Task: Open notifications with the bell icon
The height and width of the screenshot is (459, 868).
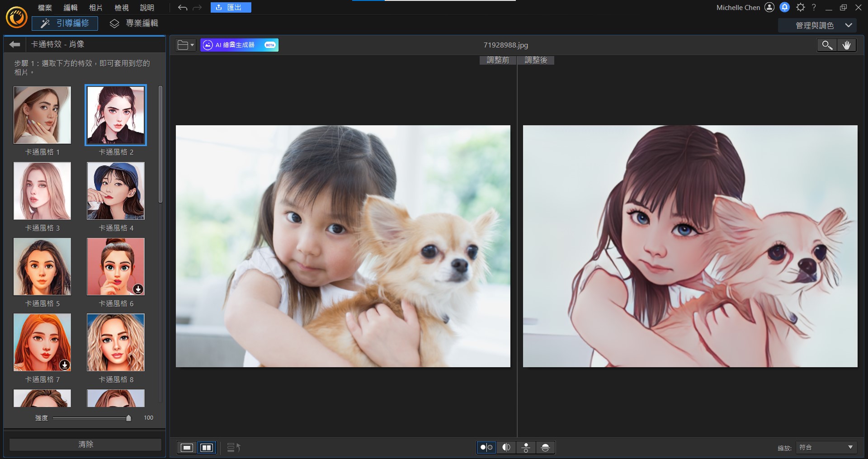Action: 785,7
